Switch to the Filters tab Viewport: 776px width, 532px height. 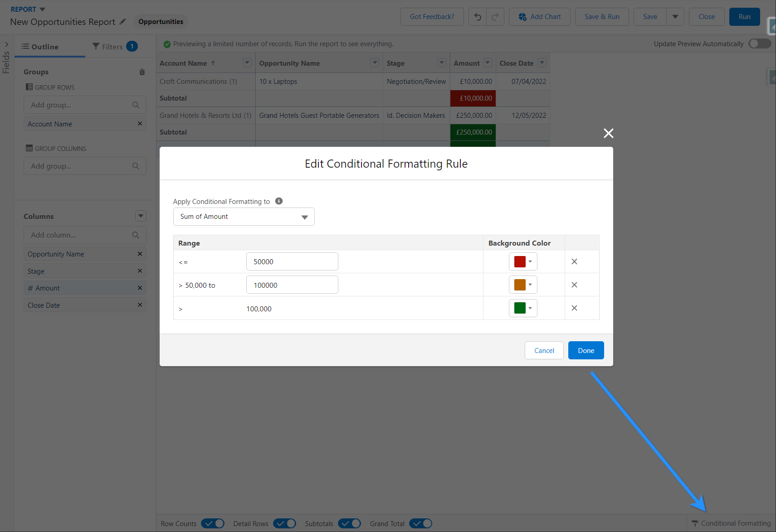coord(115,47)
